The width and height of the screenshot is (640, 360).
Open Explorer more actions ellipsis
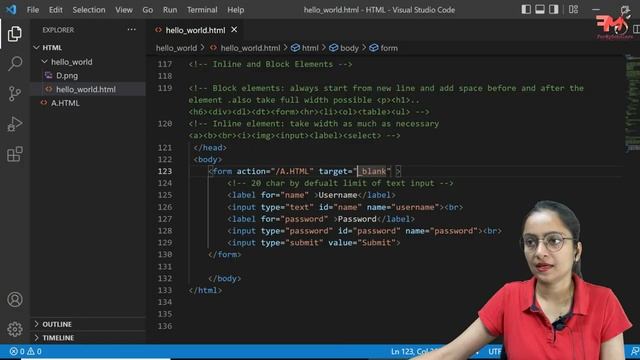pos(131,29)
